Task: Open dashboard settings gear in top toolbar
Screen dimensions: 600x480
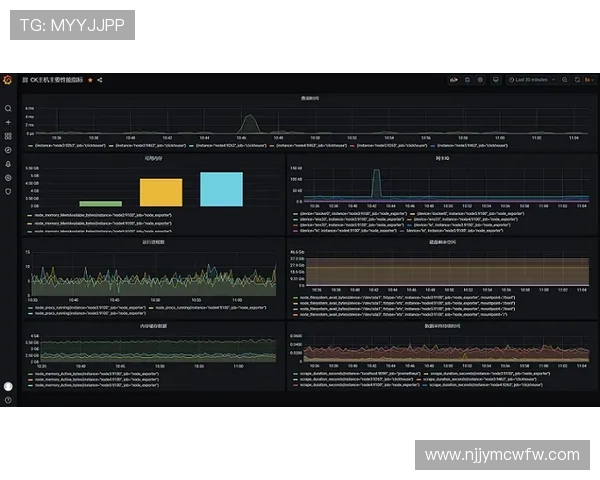Action: click(480, 79)
